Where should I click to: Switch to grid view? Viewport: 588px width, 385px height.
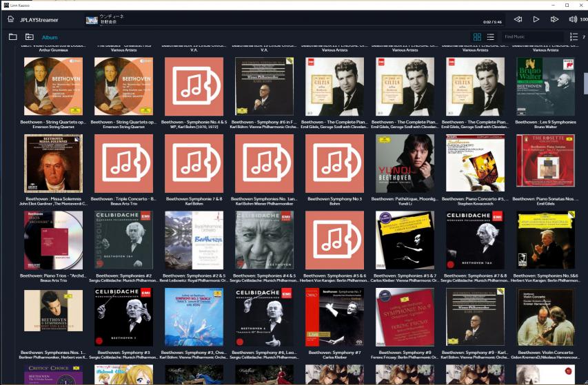point(477,37)
